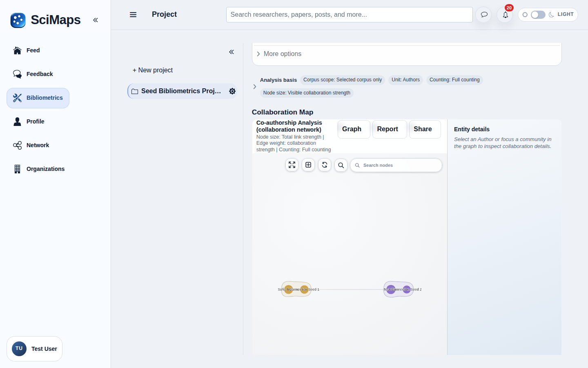Open the messages chat bubble icon
The width and height of the screenshot is (588, 368).
(x=484, y=15)
